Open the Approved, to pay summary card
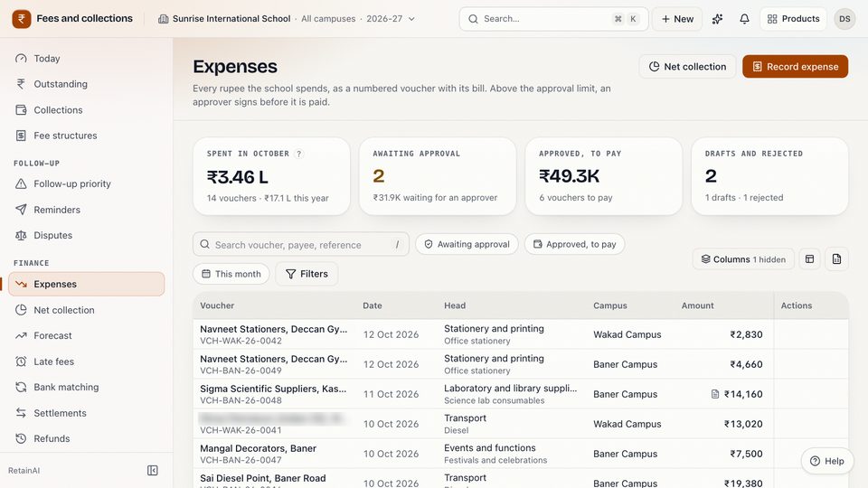The height and width of the screenshot is (488, 868). (x=603, y=176)
